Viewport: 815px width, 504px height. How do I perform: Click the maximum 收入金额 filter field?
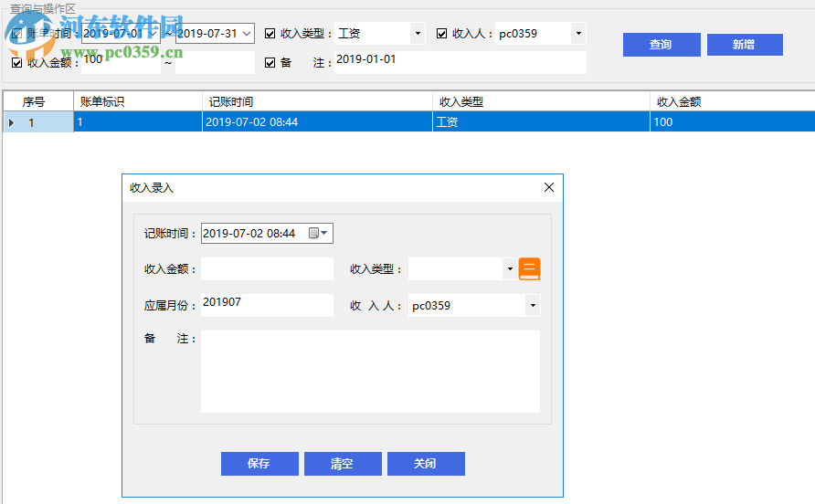click(x=215, y=62)
